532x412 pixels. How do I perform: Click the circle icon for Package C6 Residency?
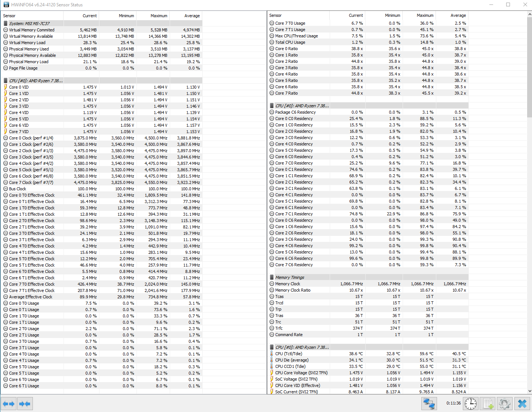coord(272,112)
